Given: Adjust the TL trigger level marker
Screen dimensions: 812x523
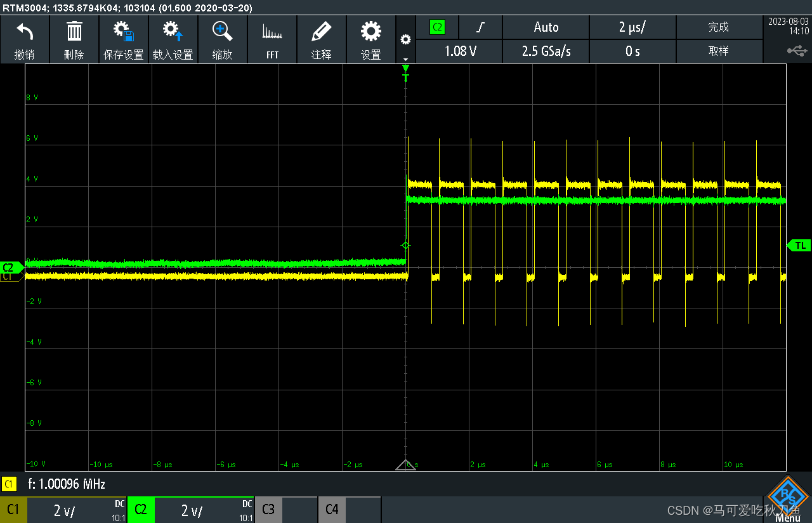Looking at the screenshot, I should click(801, 245).
